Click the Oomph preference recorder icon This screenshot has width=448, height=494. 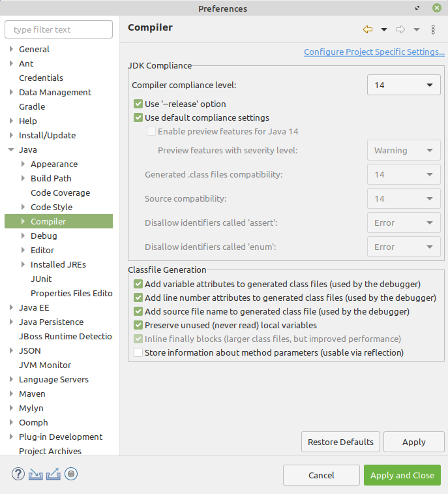[x=71, y=474]
